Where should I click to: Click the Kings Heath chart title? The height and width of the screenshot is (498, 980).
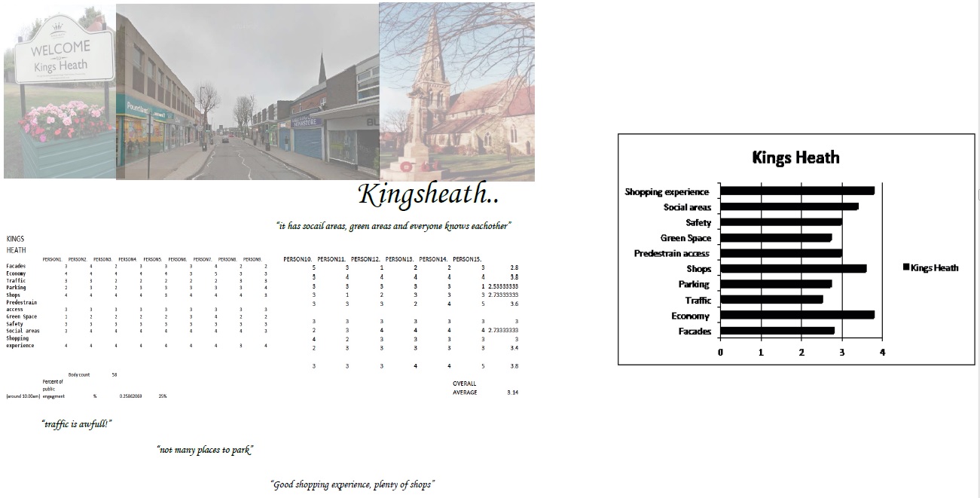795,157
